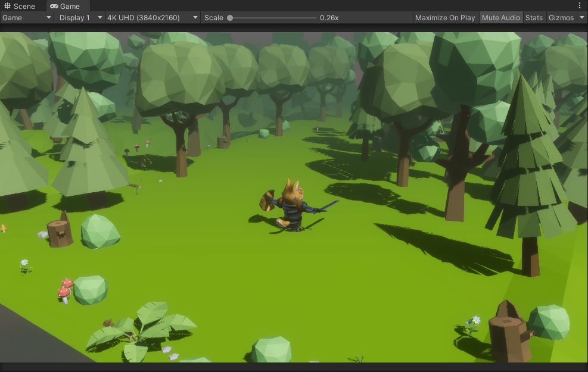The width and height of the screenshot is (588, 372).
Task: Open the Display 1 selector
Action: coord(77,17)
